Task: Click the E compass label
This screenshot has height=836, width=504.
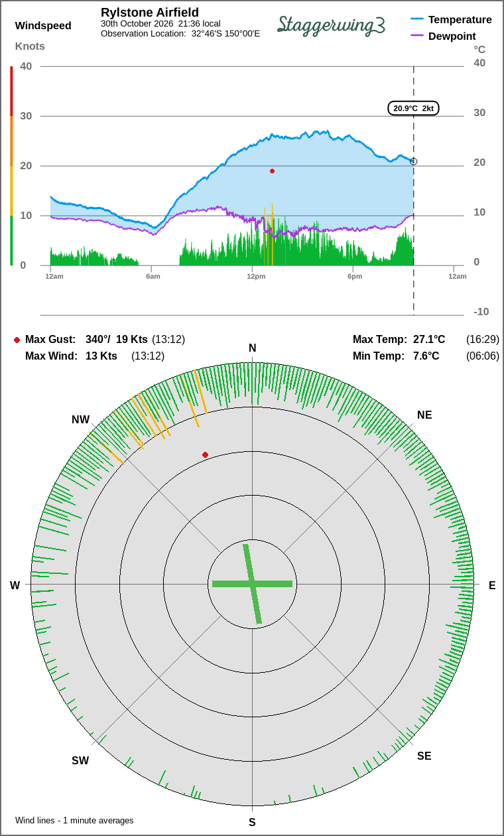Action: (x=492, y=585)
